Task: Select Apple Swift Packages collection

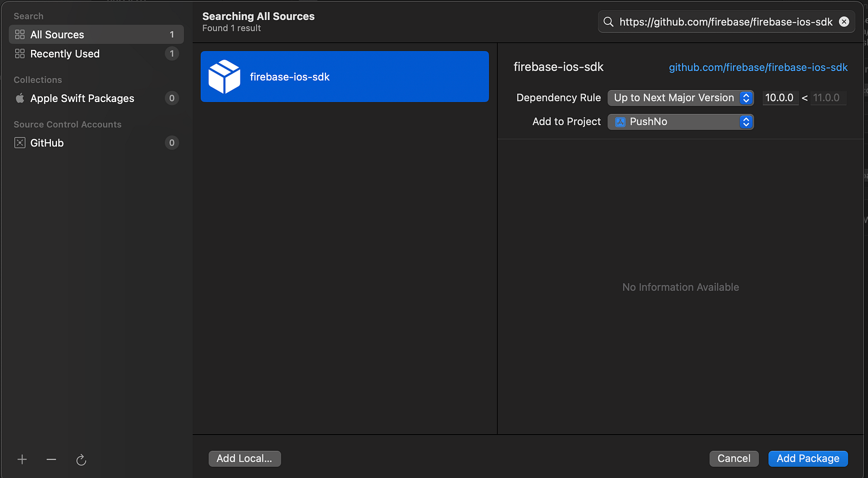Action: pyautogui.click(x=96, y=98)
